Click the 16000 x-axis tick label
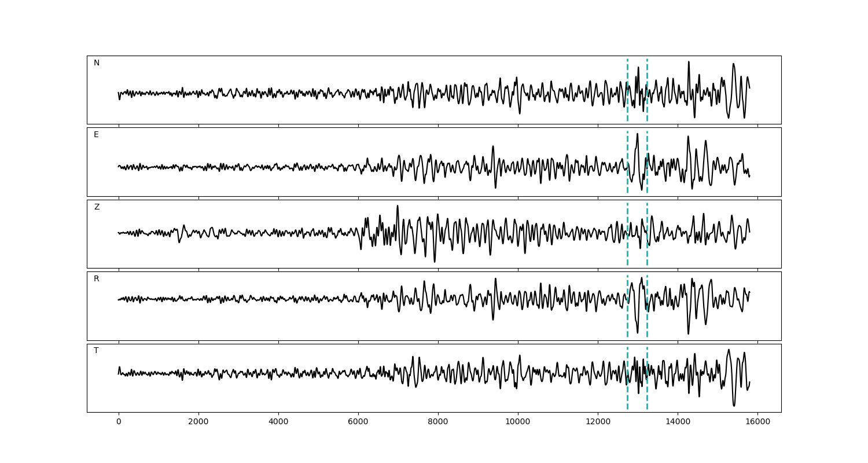Screen dimensions: 868x463 click(x=757, y=422)
